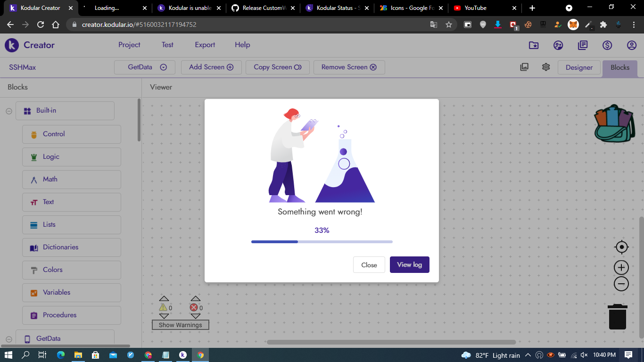Open the Variables blocks drawer

coord(72,292)
